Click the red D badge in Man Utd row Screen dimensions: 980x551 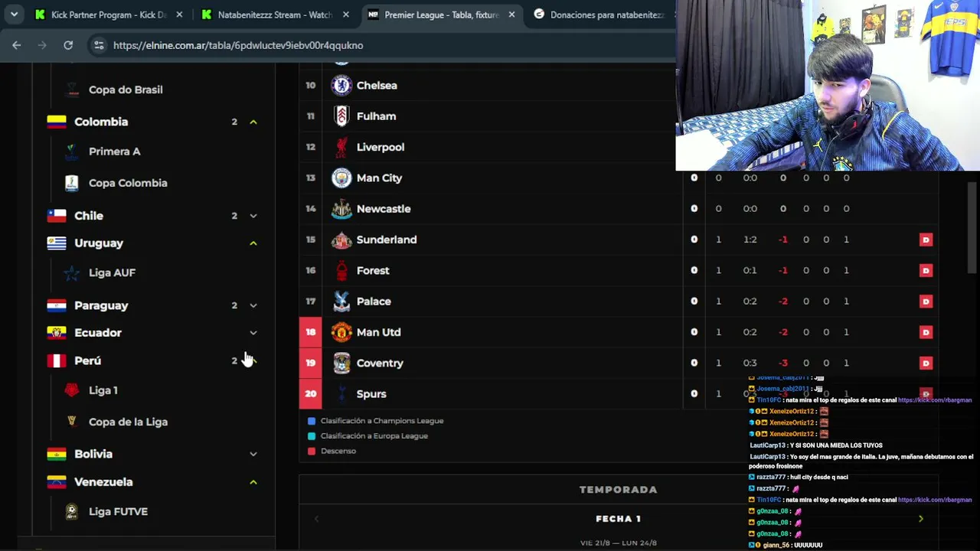point(926,332)
